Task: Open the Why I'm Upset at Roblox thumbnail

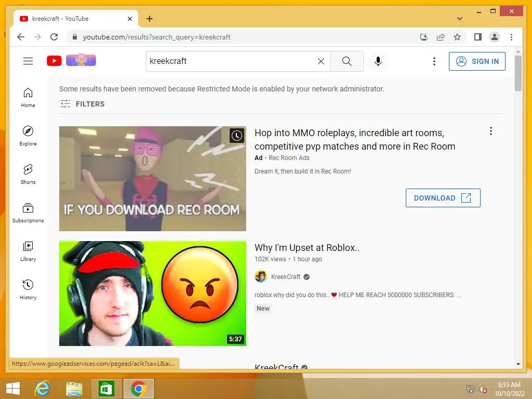Action: coord(153,294)
